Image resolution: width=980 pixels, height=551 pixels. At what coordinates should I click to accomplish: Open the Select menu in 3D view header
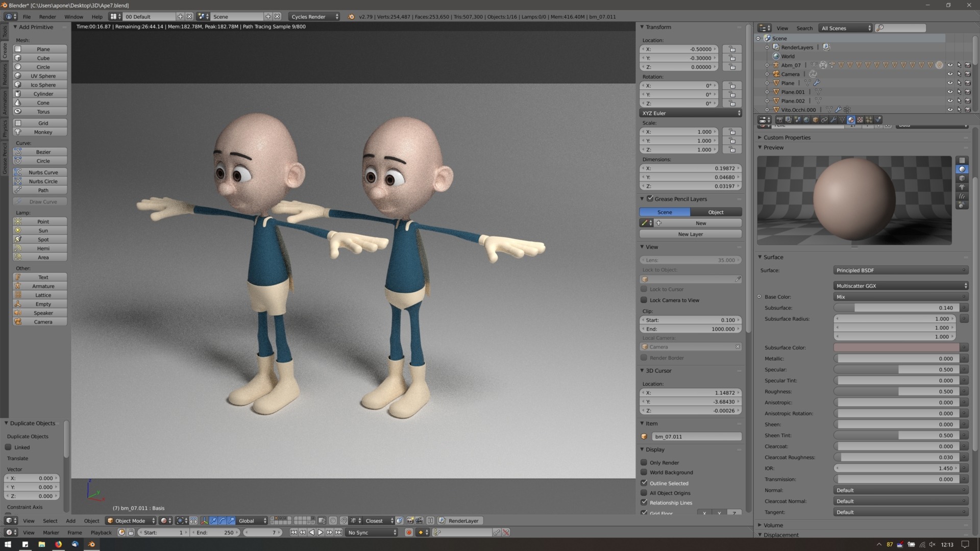coord(50,520)
